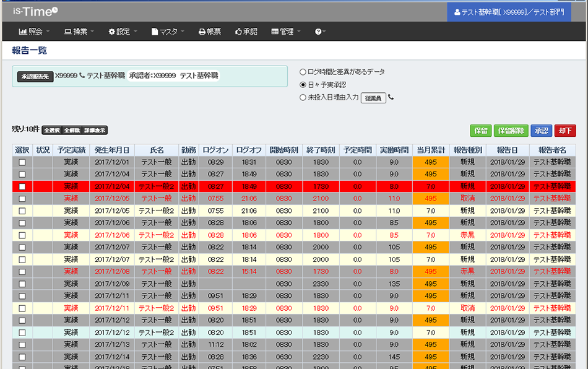Click the 報告種別 column header
Viewport: 588px width, 369px height.
[468, 150]
